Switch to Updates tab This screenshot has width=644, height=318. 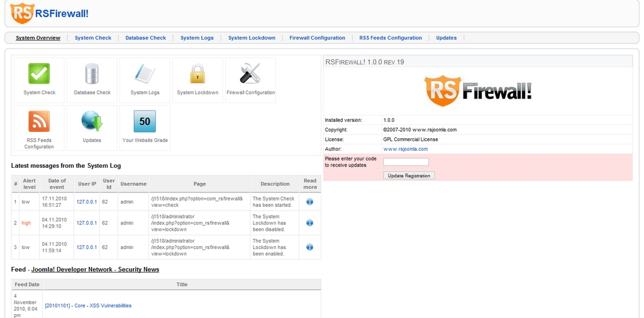click(447, 38)
